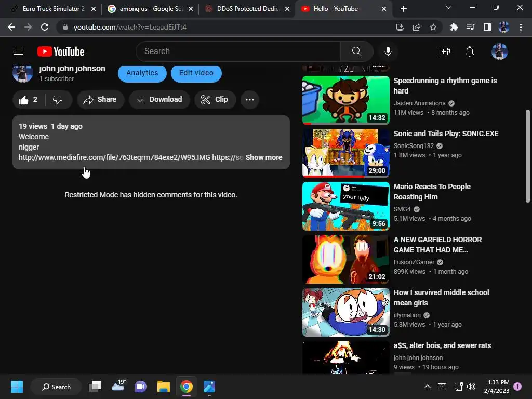The width and height of the screenshot is (532, 399).
Task: Open john john johnson channel avatar
Action: tap(23, 73)
